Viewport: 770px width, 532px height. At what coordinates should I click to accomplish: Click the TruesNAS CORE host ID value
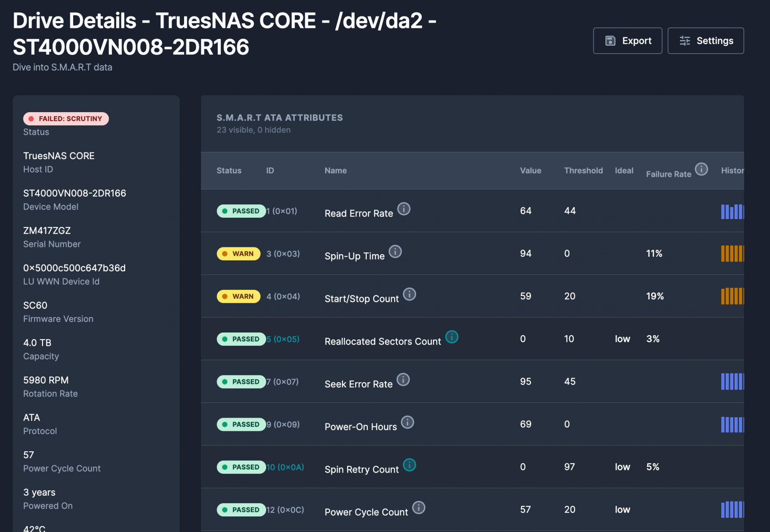click(x=59, y=156)
